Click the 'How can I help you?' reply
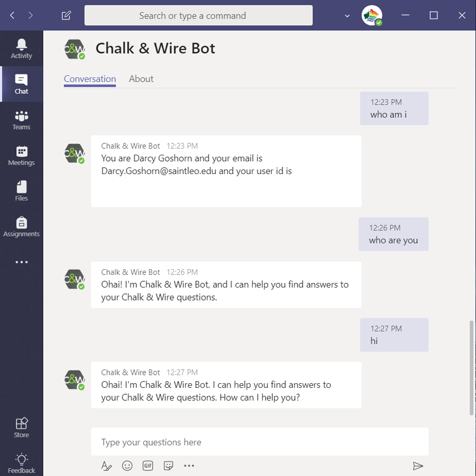This screenshot has height=476, width=476. pyautogui.click(x=226, y=385)
